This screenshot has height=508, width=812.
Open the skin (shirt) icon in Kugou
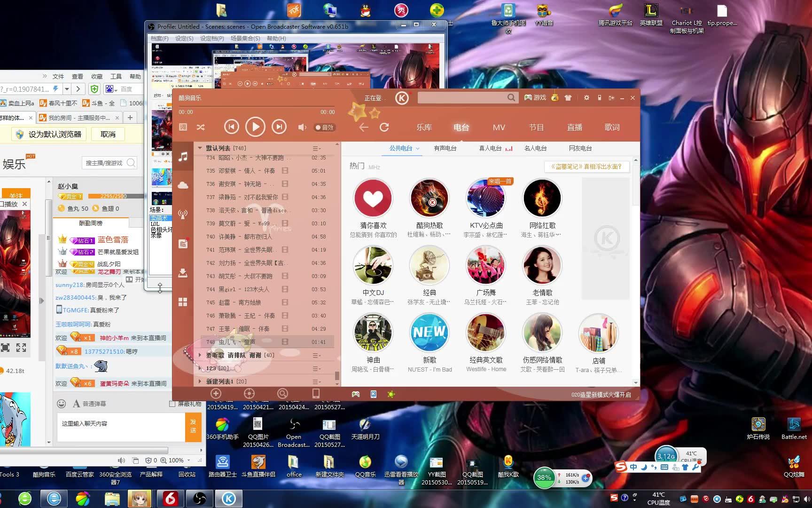[x=568, y=98]
